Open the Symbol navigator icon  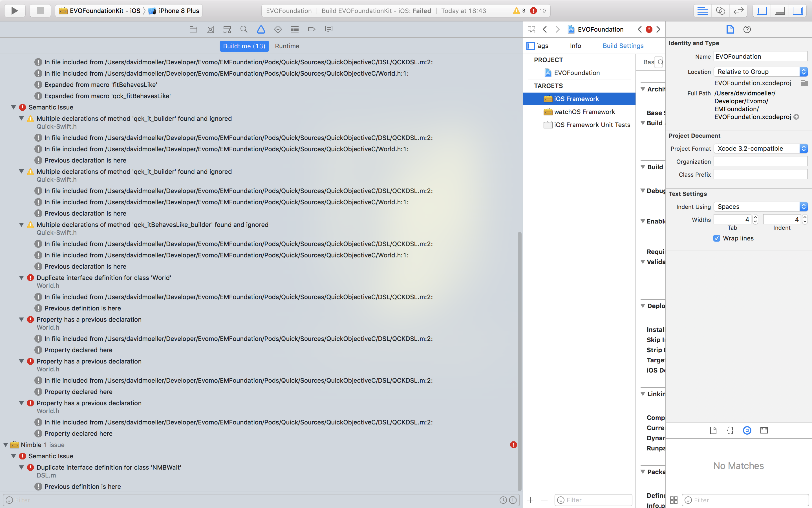(227, 29)
